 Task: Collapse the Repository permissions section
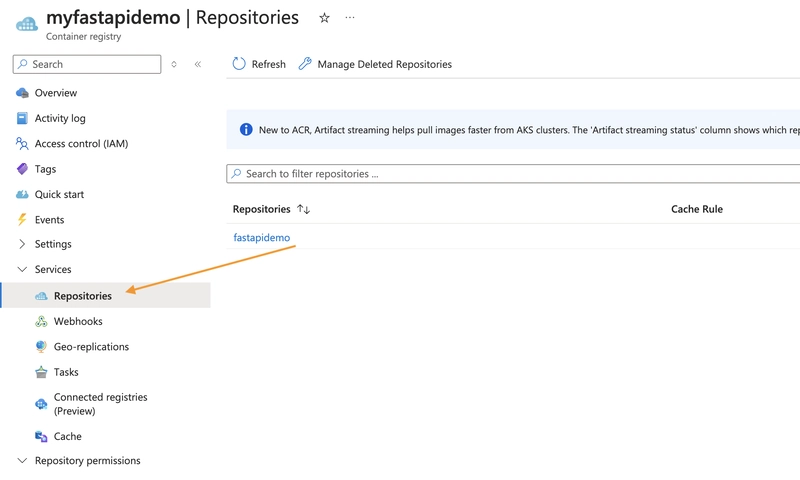coord(22,461)
